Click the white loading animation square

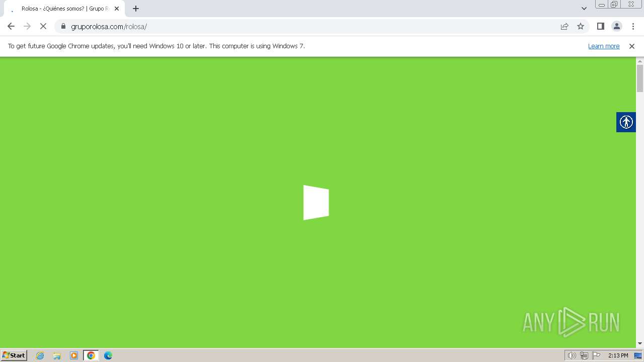316,203
